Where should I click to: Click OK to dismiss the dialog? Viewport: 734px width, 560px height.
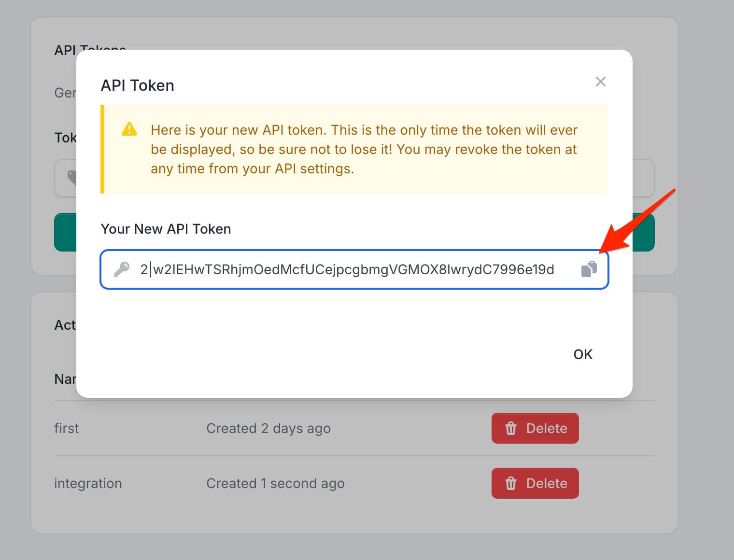pos(583,354)
